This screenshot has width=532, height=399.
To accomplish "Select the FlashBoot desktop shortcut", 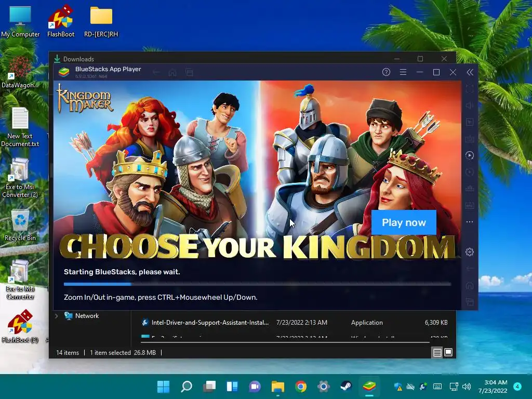I will [x=61, y=22].
